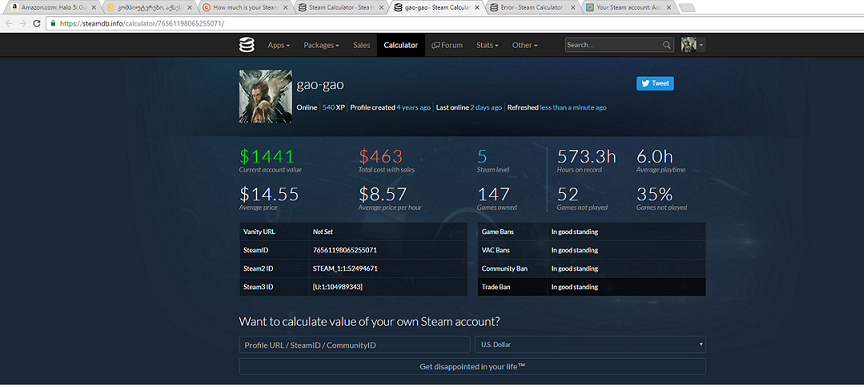Click Get disappointed in your life button
Viewport: 866px width, 387px height.
click(472, 367)
